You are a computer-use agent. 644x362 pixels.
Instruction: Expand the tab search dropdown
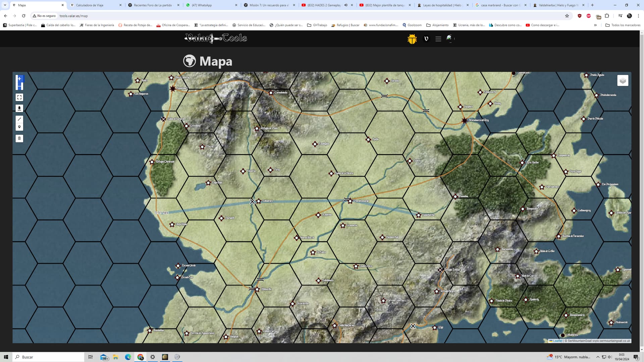pos(5,5)
